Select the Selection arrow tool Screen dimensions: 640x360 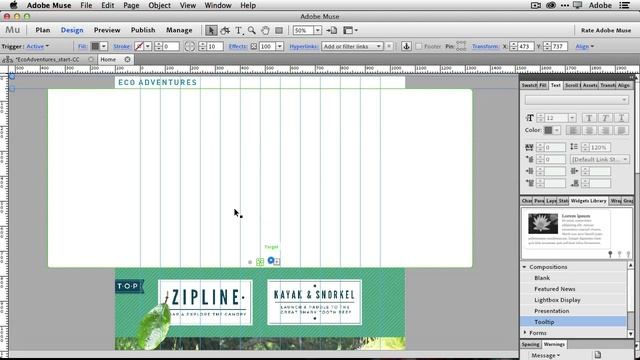point(211,31)
